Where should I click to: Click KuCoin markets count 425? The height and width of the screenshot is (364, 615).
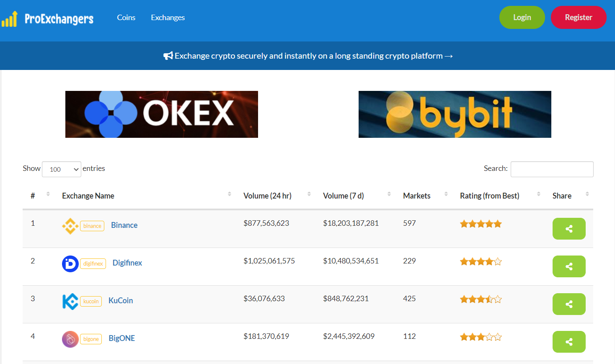click(410, 299)
